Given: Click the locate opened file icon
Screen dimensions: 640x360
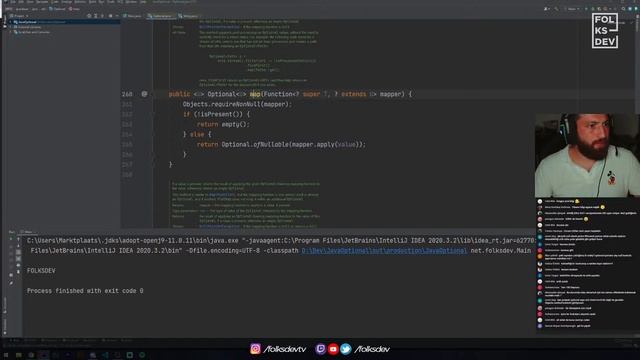Looking at the screenshot, I should coord(89,16).
